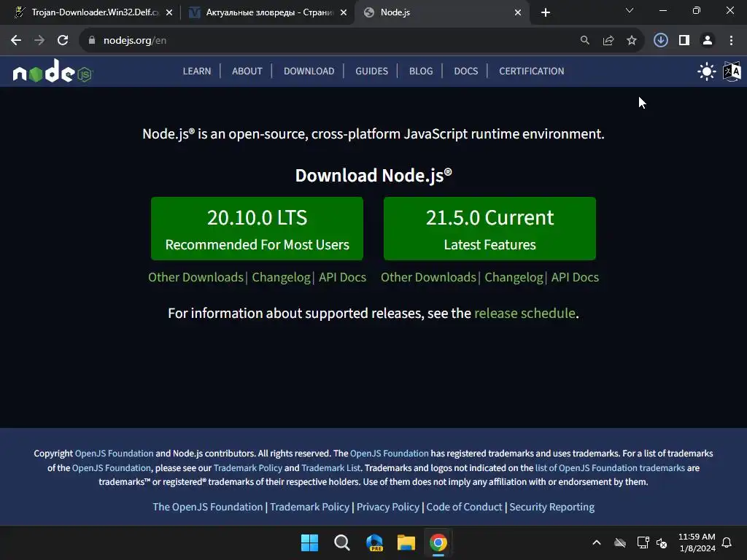Open the Chrome profile icon
This screenshot has width=747, height=560.
click(x=708, y=41)
